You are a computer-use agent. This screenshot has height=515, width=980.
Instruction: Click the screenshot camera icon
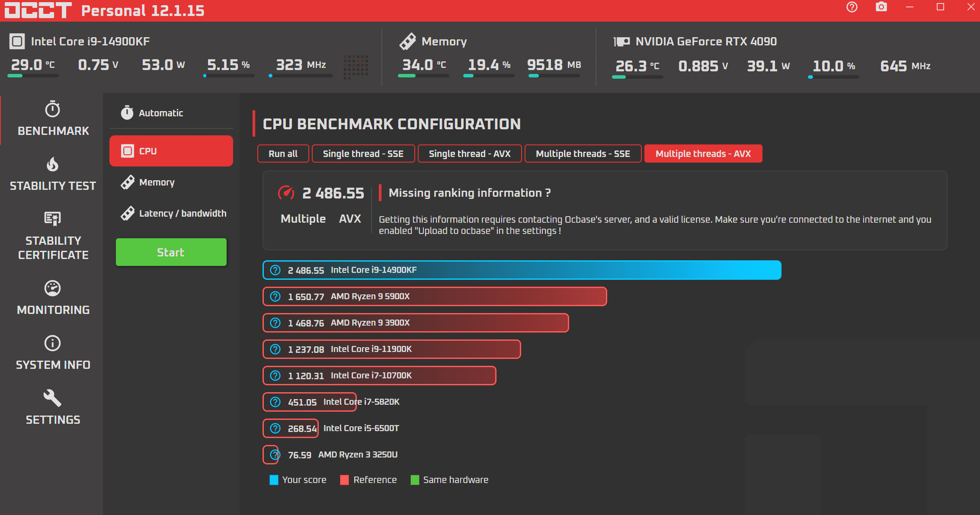(x=881, y=7)
